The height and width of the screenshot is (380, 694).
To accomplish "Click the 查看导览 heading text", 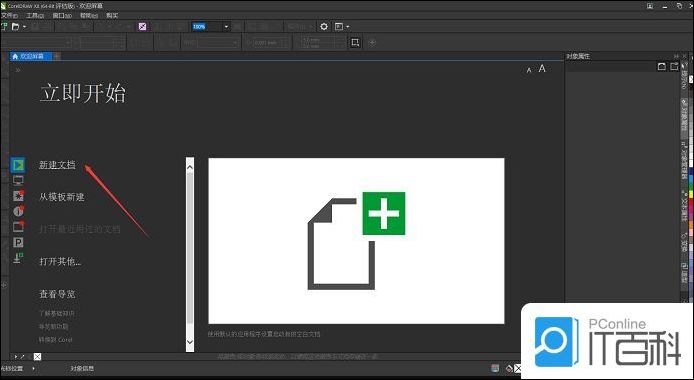I will [x=57, y=294].
